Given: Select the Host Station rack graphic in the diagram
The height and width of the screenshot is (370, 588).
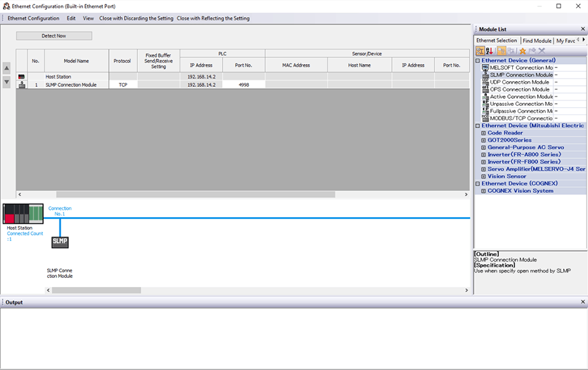Looking at the screenshot, I should 24,214.
